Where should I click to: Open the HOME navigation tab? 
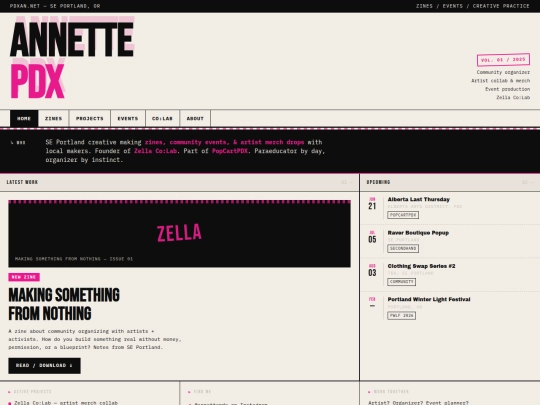point(24,118)
